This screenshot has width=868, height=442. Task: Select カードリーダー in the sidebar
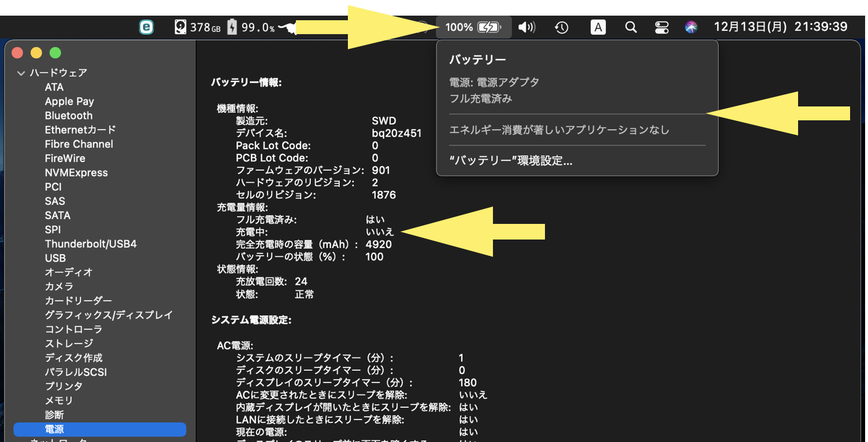tap(79, 301)
